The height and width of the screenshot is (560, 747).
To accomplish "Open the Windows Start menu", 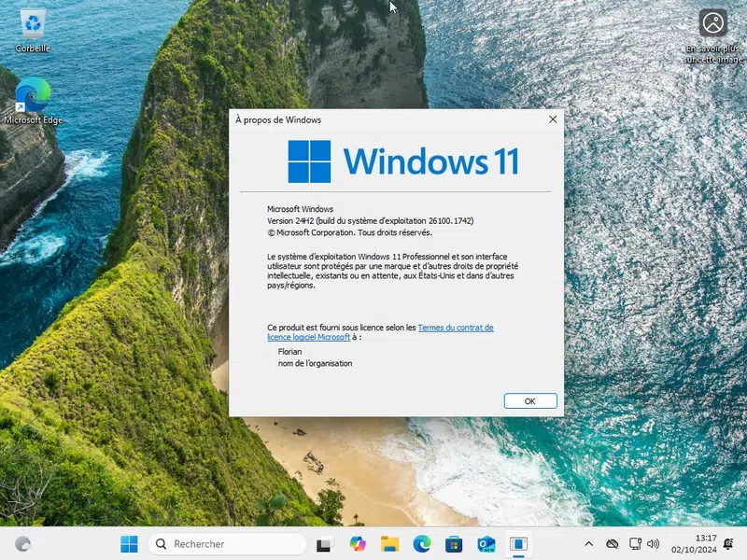I will click(x=129, y=544).
